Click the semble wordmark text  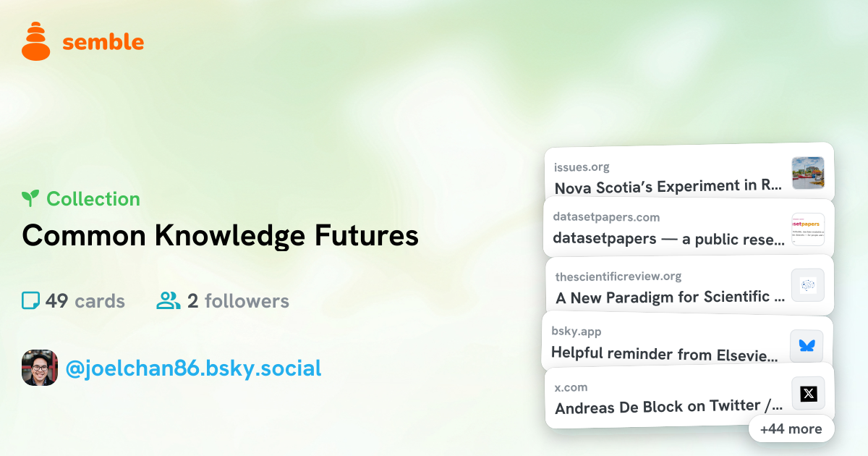coord(103,42)
